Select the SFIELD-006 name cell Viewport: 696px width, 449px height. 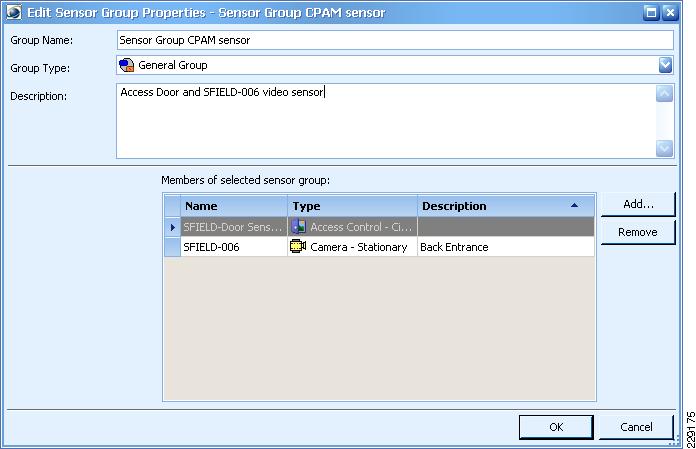[x=234, y=247]
